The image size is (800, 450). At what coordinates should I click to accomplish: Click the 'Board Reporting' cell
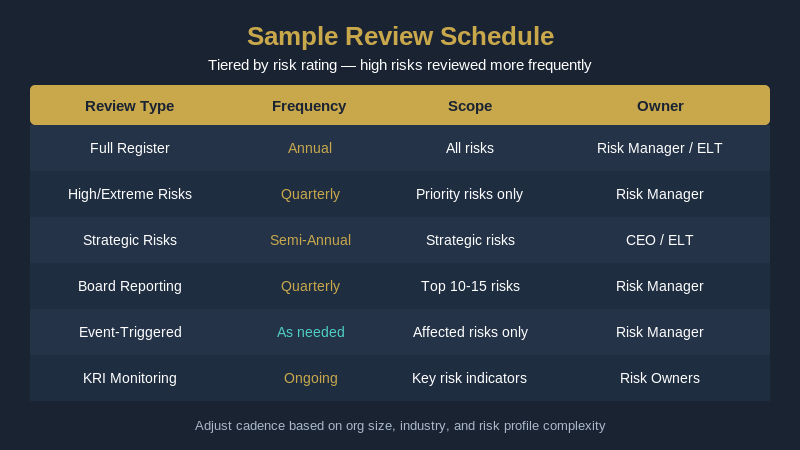tap(130, 286)
